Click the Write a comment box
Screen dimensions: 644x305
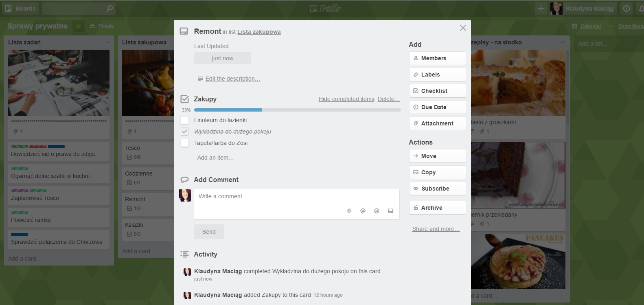(297, 204)
